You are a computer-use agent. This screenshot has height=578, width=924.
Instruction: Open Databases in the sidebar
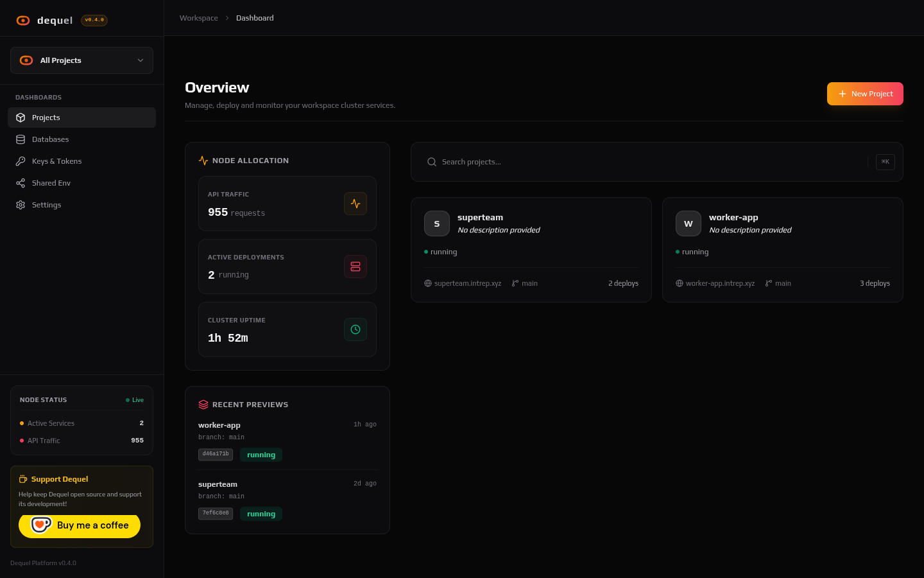(81, 139)
